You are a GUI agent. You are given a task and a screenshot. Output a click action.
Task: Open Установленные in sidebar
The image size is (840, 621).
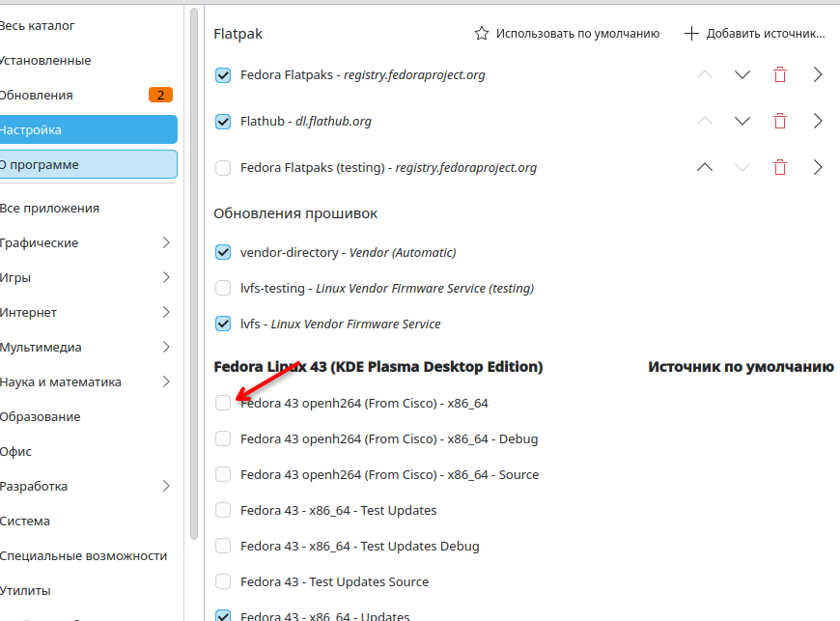89,61
